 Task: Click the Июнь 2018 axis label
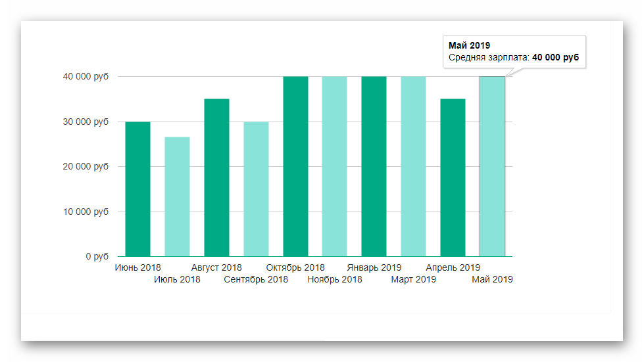click(x=137, y=267)
